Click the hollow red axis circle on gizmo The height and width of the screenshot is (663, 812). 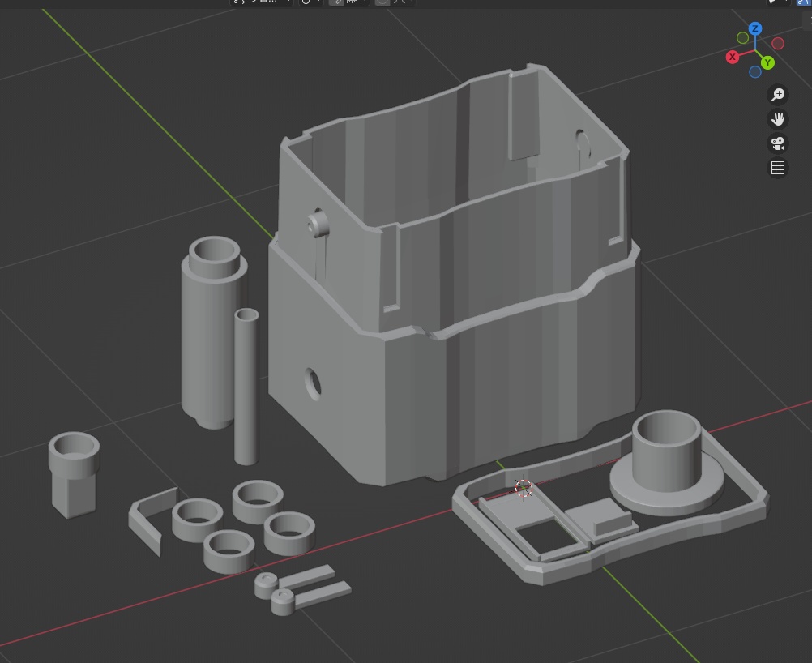[778, 43]
